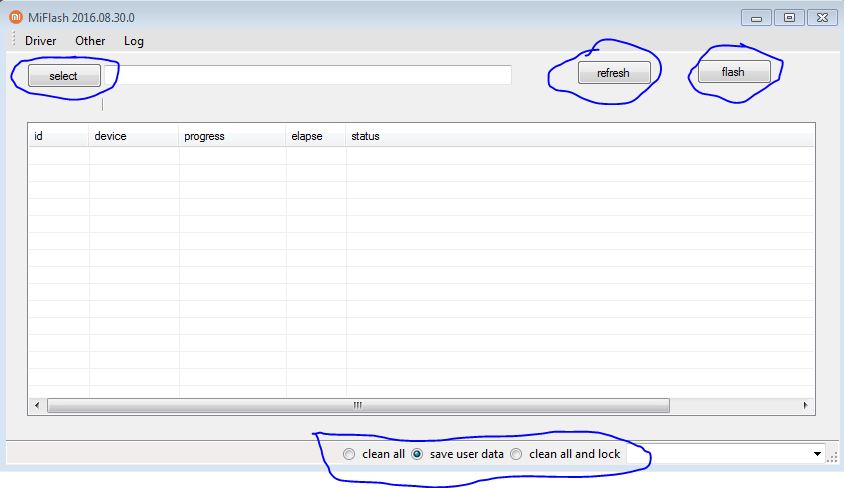The height and width of the screenshot is (488, 844).
Task: Click the window resize grip corner
Action: pos(832,457)
